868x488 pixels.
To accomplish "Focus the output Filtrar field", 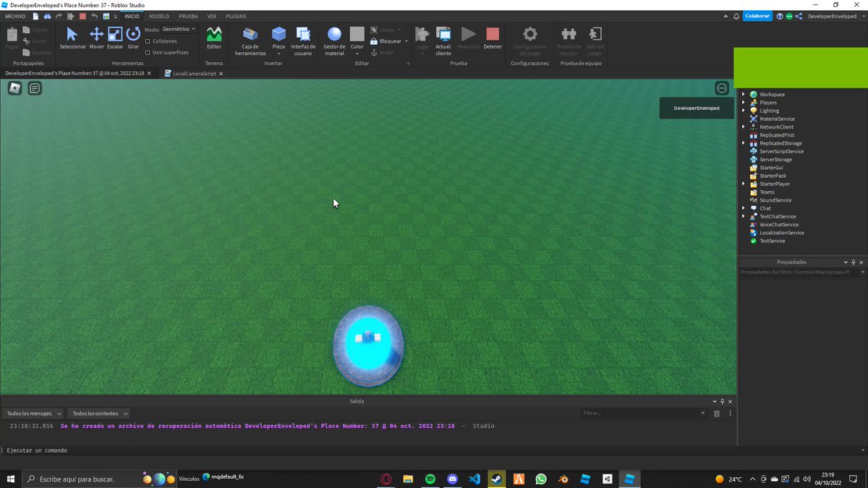I will click(643, 413).
